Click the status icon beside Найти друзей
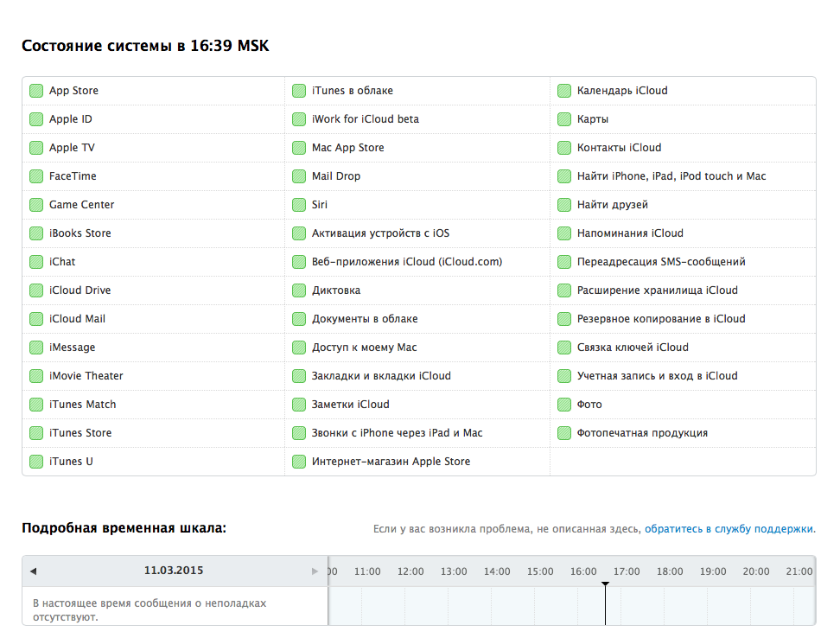The height and width of the screenshot is (638, 840). coord(564,205)
